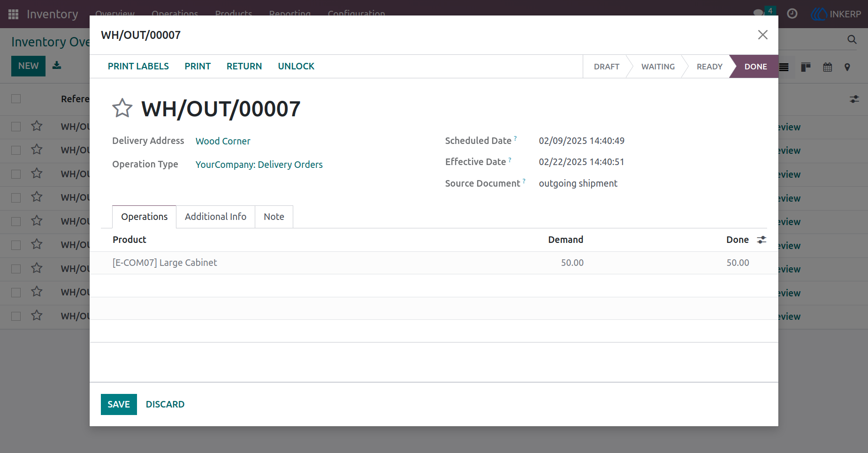Screen dimensions: 868x453
Task: Open the Operations tab
Action: (144, 217)
